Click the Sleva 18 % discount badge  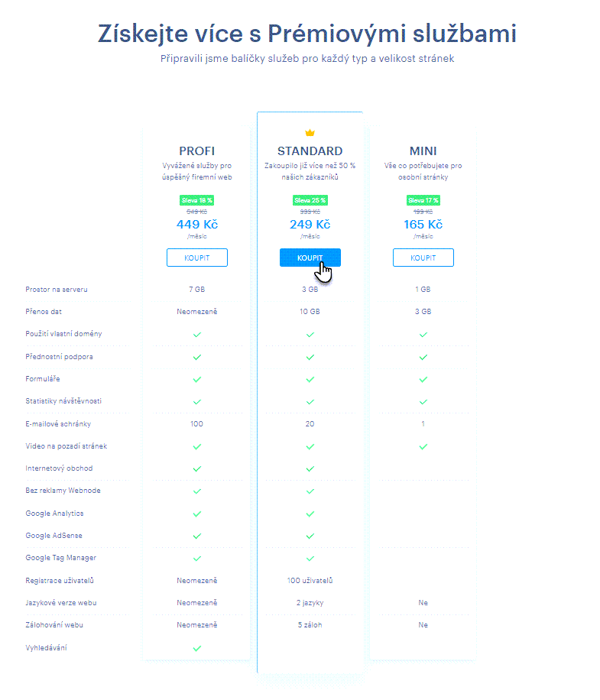(x=196, y=200)
